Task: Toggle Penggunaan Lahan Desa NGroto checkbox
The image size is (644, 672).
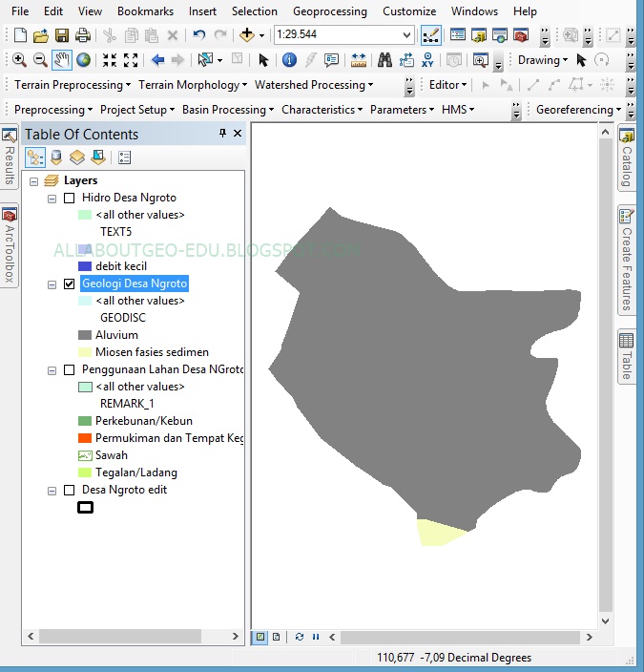Action: [x=69, y=369]
